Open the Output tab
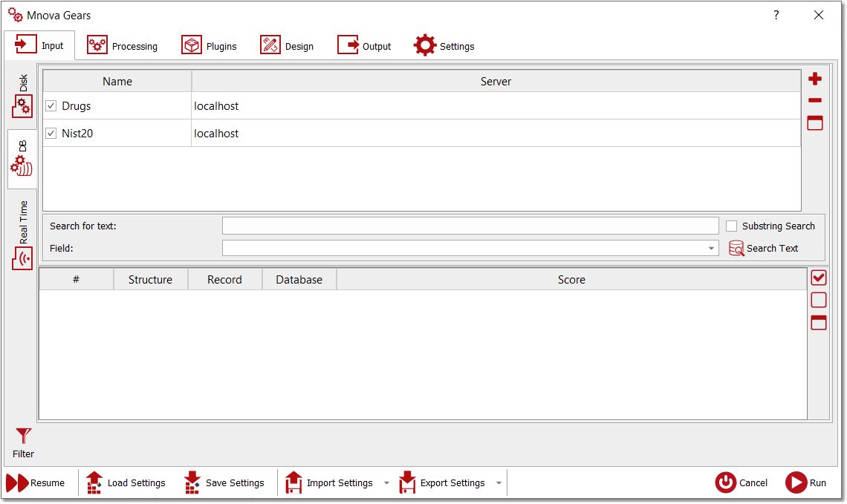 tap(364, 46)
